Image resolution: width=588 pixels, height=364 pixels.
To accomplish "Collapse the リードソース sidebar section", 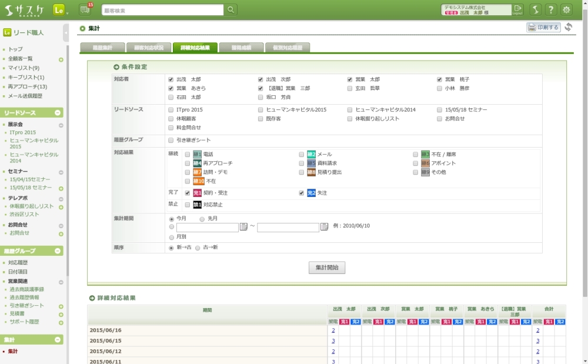I will click(58, 113).
